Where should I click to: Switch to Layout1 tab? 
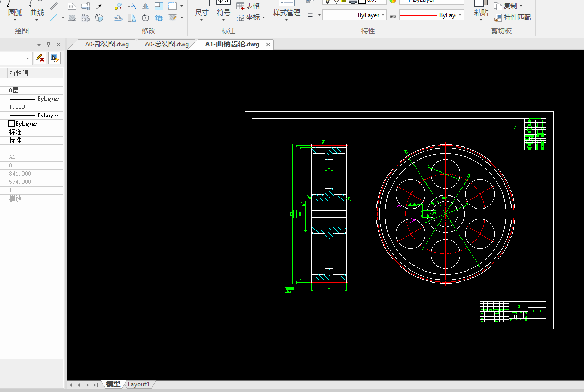tap(138, 384)
